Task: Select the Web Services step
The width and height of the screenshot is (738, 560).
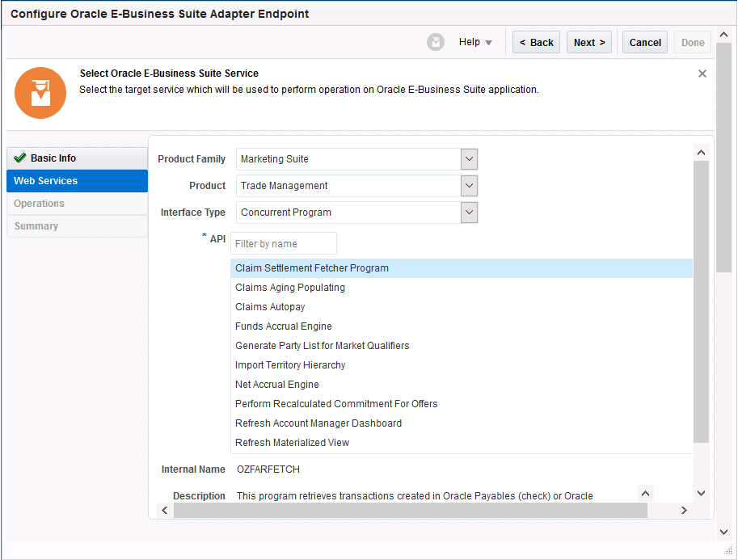Action: [77, 181]
